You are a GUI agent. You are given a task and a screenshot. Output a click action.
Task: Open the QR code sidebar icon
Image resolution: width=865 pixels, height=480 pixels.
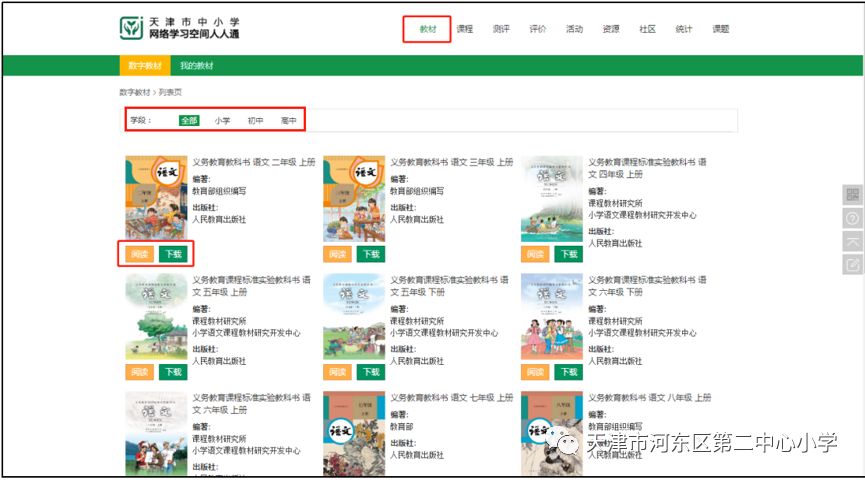tap(852, 195)
